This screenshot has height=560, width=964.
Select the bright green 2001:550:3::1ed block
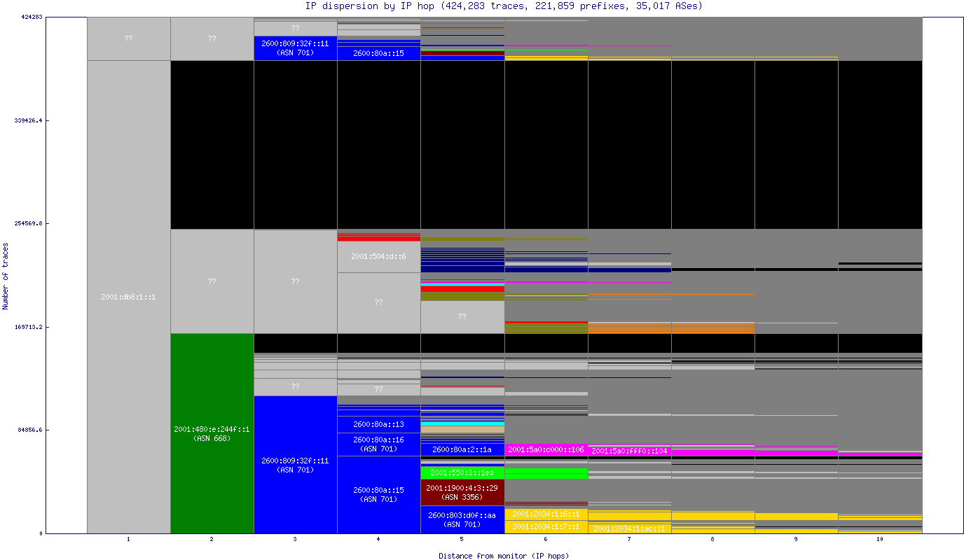pos(462,472)
